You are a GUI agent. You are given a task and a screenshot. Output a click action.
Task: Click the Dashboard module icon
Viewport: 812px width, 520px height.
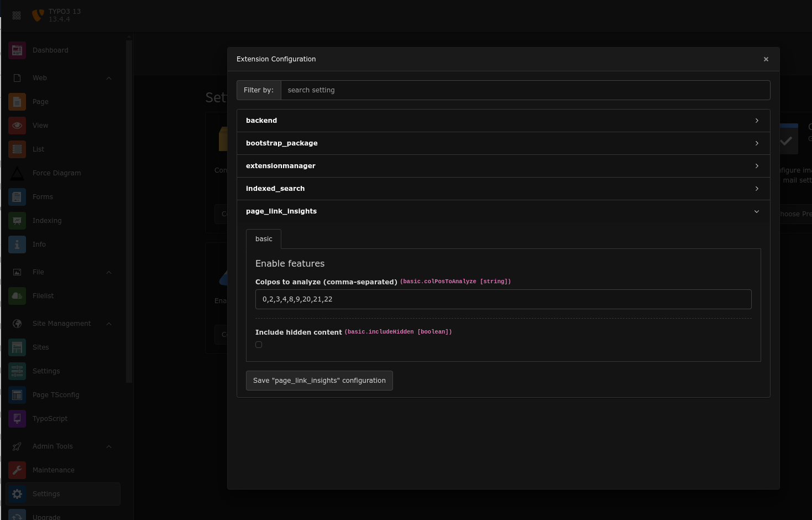click(17, 50)
